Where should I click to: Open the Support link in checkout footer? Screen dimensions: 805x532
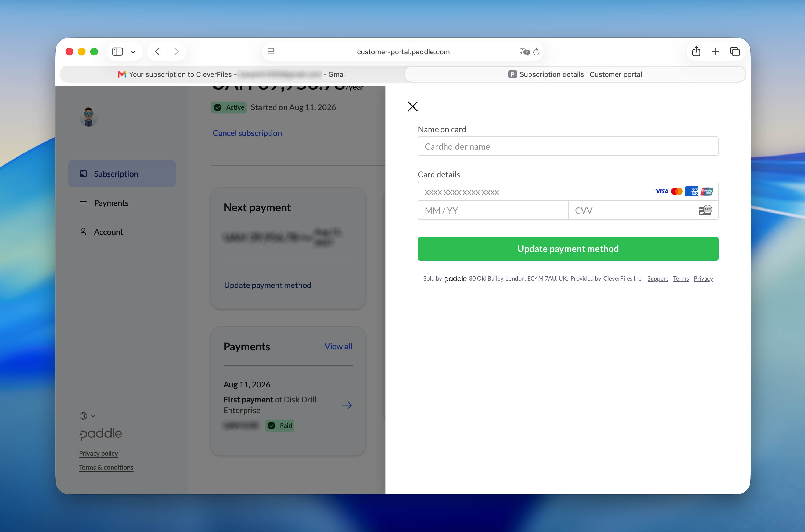(x=657, y=279)
